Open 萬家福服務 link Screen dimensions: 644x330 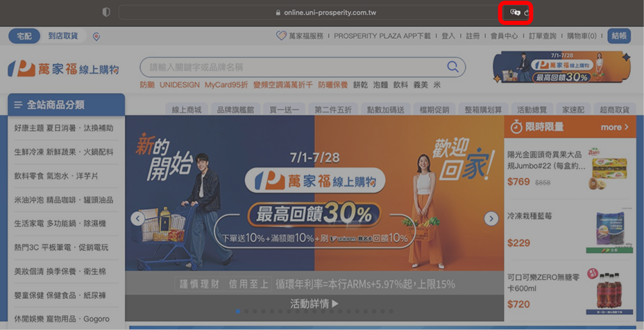click(x=306, y=36)
